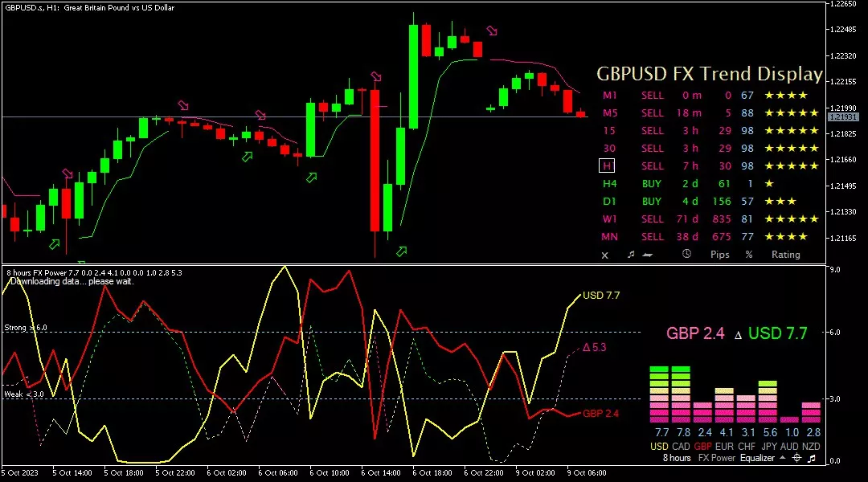The width and height of the screenshot is (868, 482).
Task: Click the trend line icon beside the music note
Action: pyautogui.click(x=648, y=255)
